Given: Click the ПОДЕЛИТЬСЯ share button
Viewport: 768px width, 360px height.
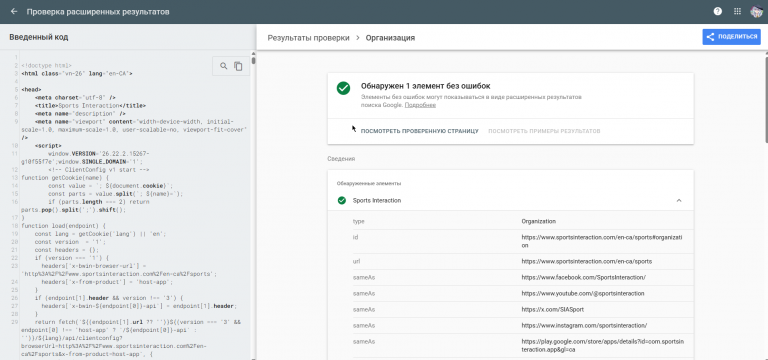Looking at the screenshot, I should pos(731,37).
